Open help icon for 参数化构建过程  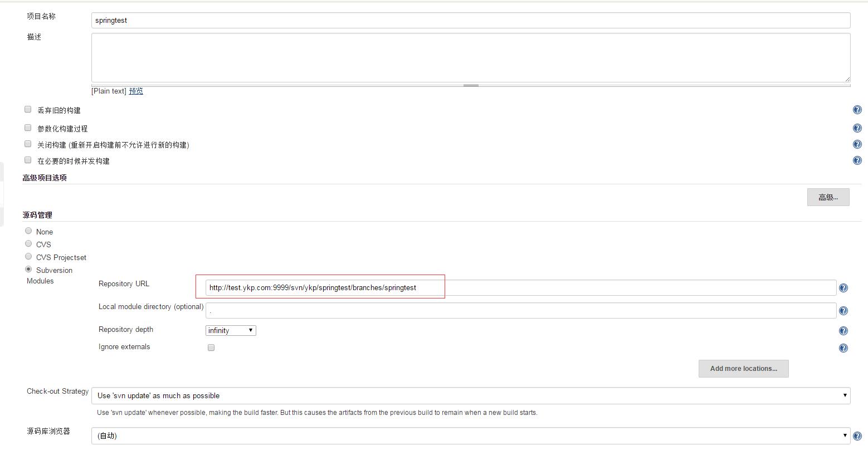[857, 128]
